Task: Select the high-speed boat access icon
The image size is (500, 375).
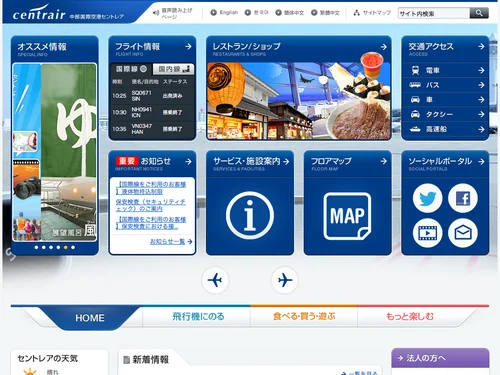Action: [415, 129]
